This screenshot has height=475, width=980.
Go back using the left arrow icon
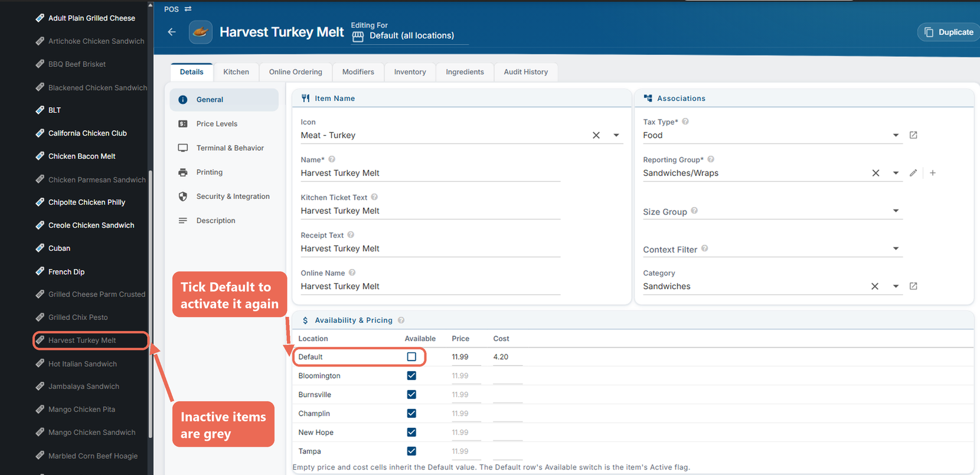(x=172, y=32)
